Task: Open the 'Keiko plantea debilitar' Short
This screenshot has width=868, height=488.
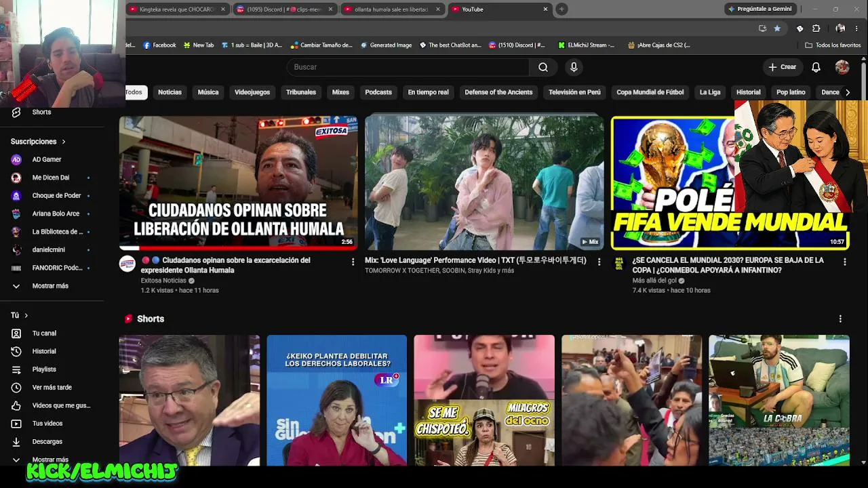Action: point(336,401)
